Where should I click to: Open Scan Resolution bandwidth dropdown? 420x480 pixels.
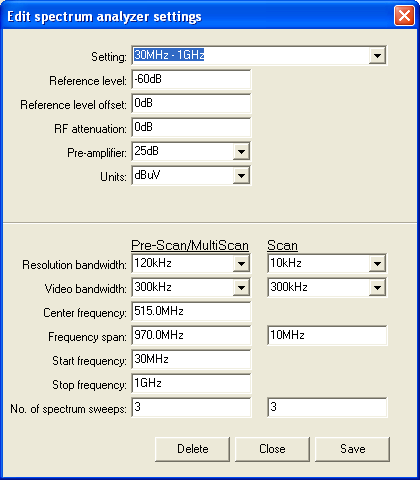pyautogui.click(x=377, y=264)
